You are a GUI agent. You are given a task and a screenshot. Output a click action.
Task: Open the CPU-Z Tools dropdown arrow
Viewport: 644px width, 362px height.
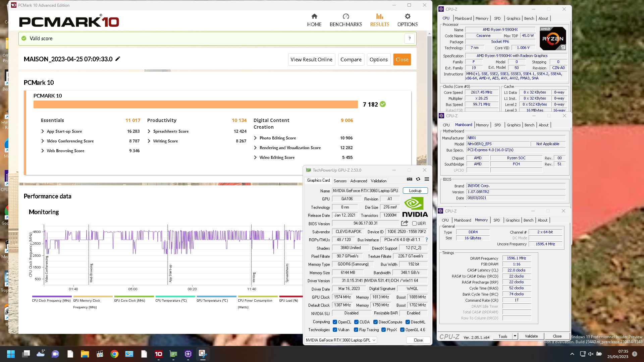pos(515,336)
